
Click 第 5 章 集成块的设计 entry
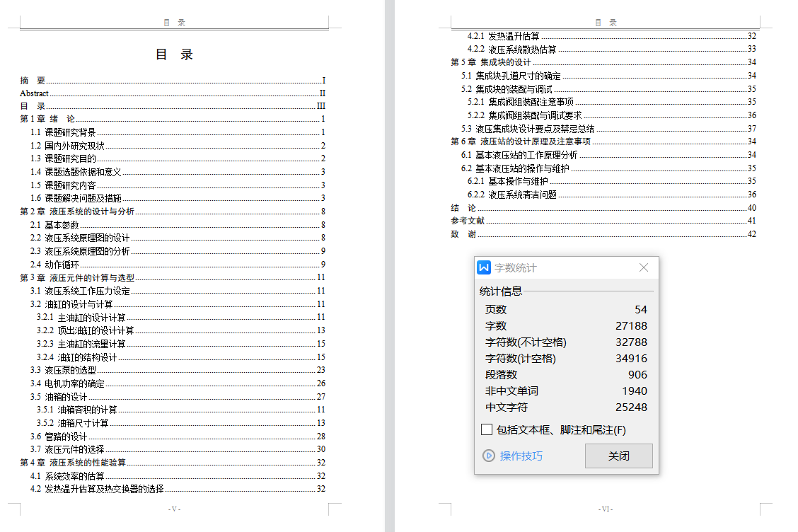point(603,62)
